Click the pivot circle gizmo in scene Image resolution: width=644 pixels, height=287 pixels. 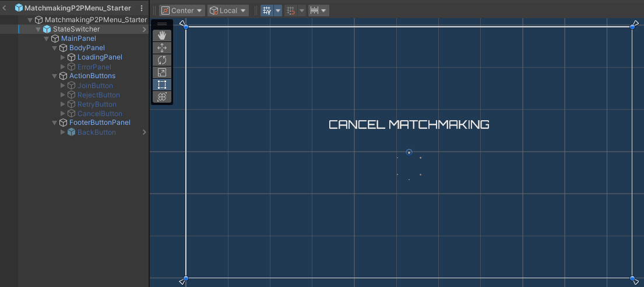point(409,153)
